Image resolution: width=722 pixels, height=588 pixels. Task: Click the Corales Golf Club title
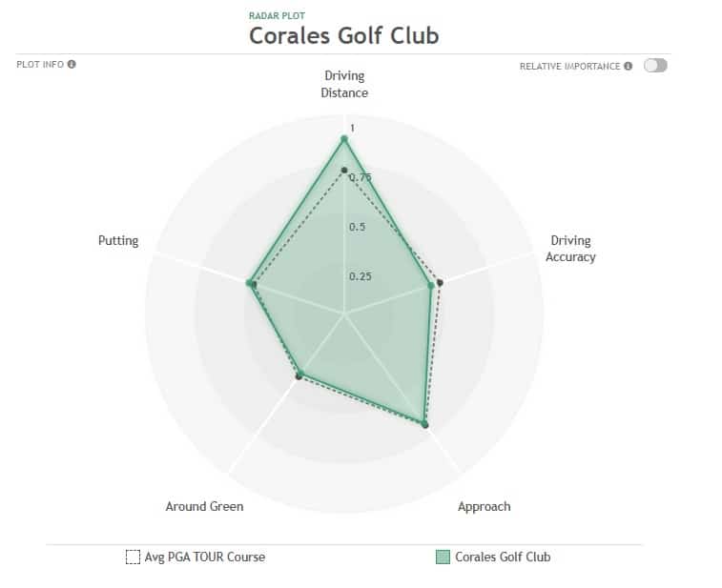344,35
